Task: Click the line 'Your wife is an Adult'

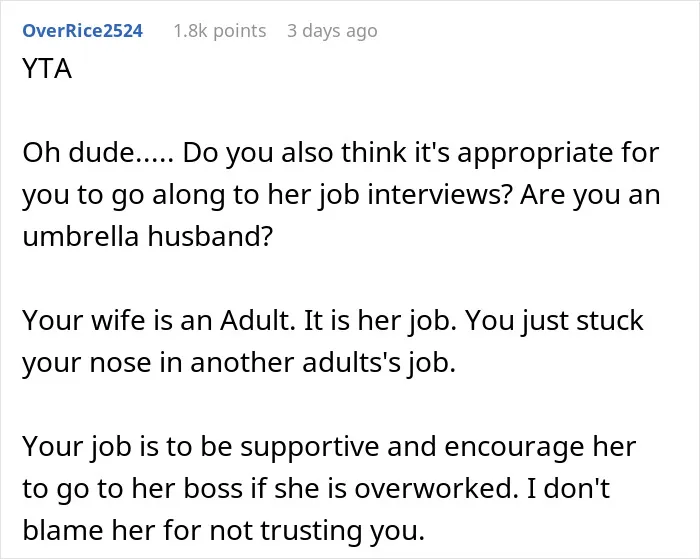Action: 333,321
